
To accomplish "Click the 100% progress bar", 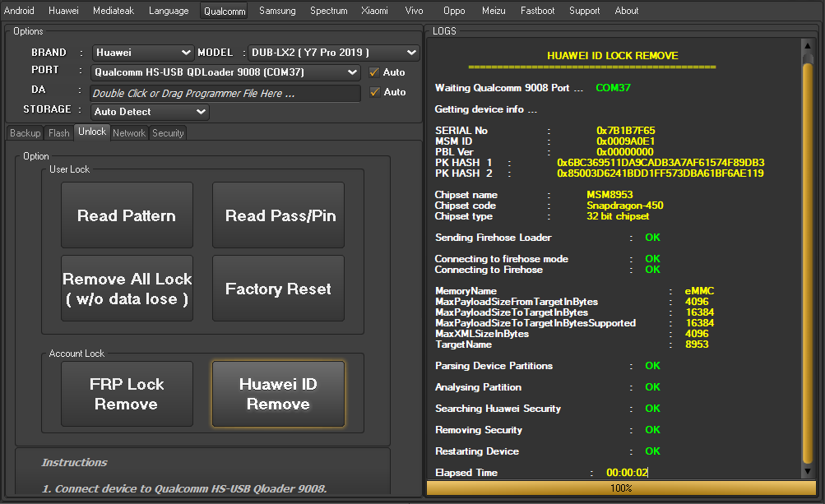I will coord(621,488).
